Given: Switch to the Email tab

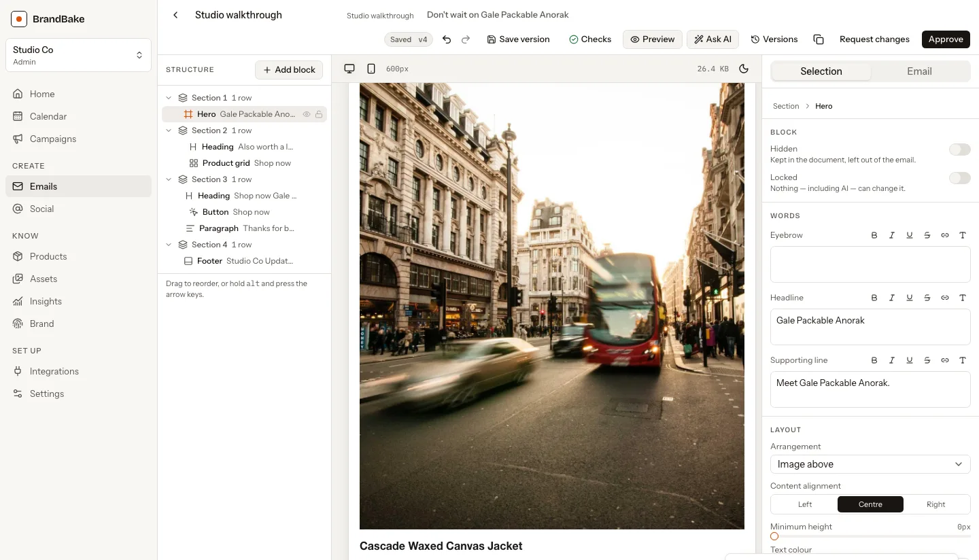Looking at the screenshot, I should 919,71.
